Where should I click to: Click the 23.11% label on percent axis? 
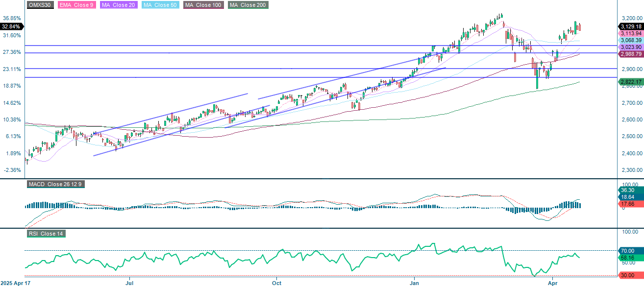12,69
